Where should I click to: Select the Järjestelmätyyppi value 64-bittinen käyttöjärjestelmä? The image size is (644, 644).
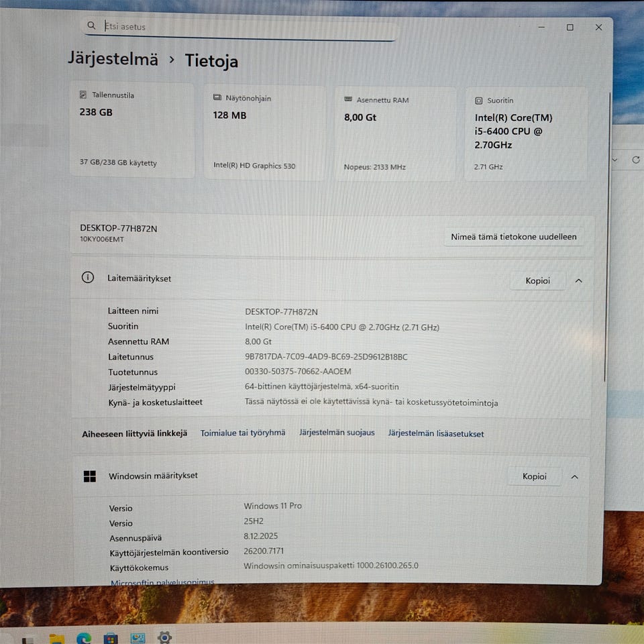pos(321,386)
